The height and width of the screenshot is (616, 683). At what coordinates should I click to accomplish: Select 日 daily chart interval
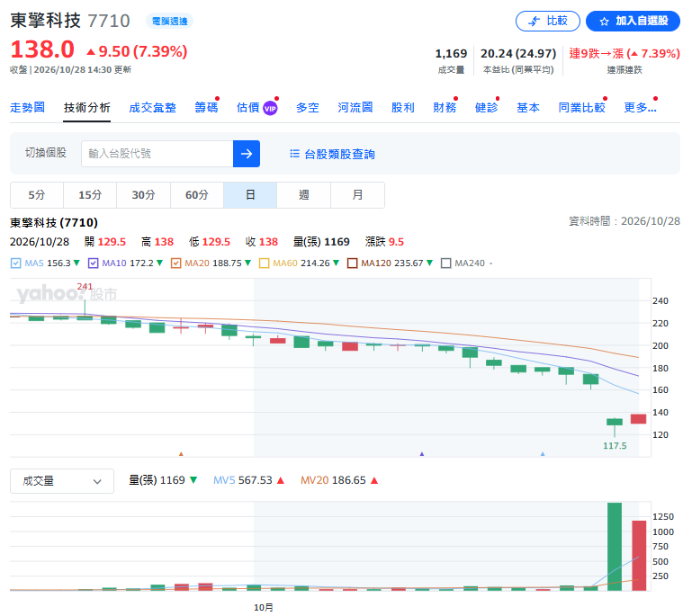(250, 195)
